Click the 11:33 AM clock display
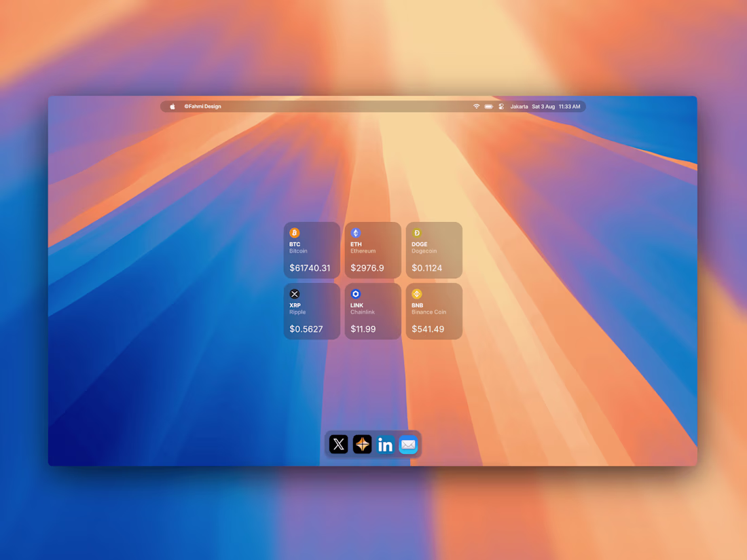This screenshot has height=560, width=747. [x=570, y=106]
